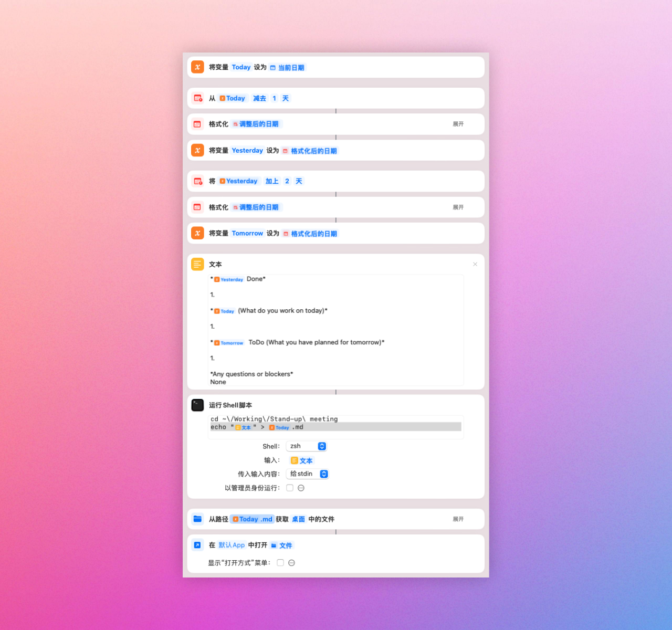Click the yellow 文本 action icon
The width and height of the screenshot is (672, 630).
click(x=197, y=264)
